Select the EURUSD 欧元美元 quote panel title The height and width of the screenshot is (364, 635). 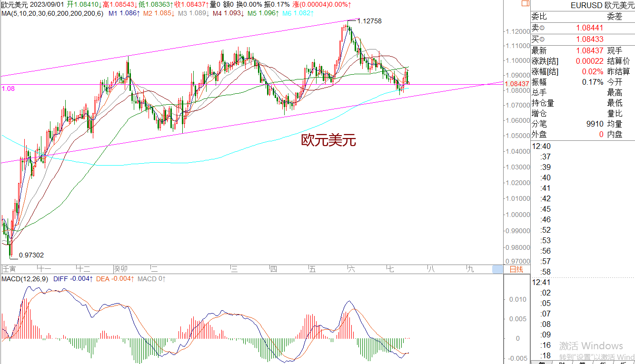603,6
